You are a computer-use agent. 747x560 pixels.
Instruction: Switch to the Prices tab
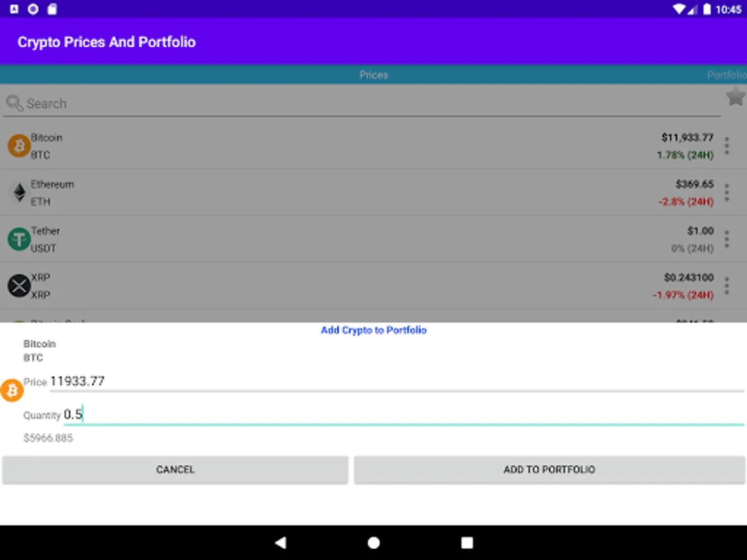point(374,75)
